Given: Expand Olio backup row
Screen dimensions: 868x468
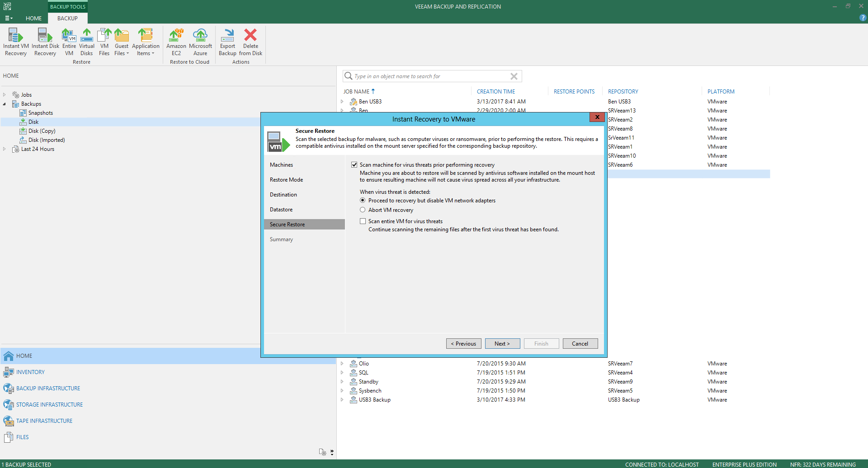Looking at the screenshot, I should 342,364.
